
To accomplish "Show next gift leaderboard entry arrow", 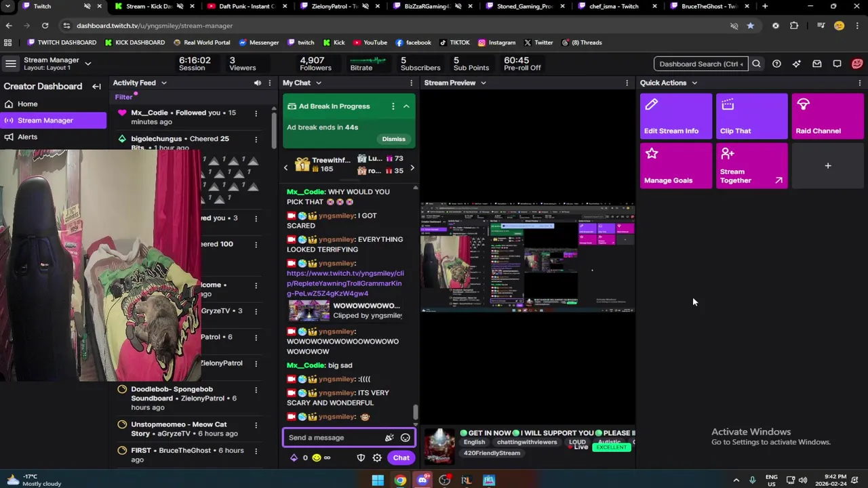I will [x=412, y=167].
